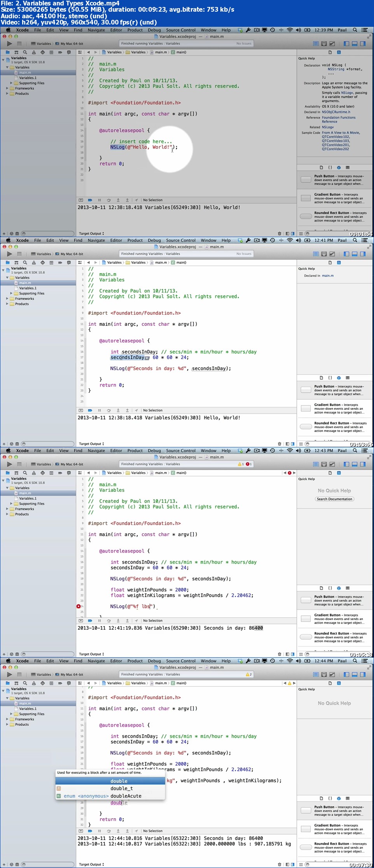Expand Frameworks in the 12:43 PM navigator
The width and height of the screenshot is (374, 868).
coord(7,509)
